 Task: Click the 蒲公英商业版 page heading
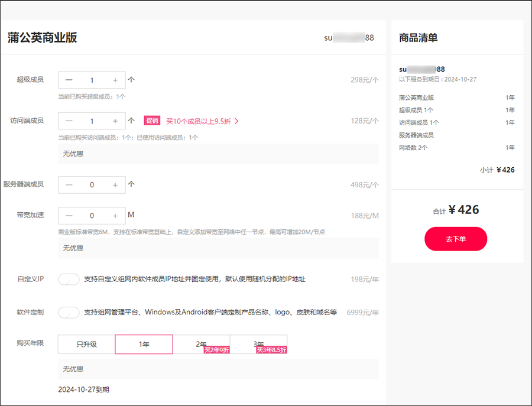click(x=43, y=37)
